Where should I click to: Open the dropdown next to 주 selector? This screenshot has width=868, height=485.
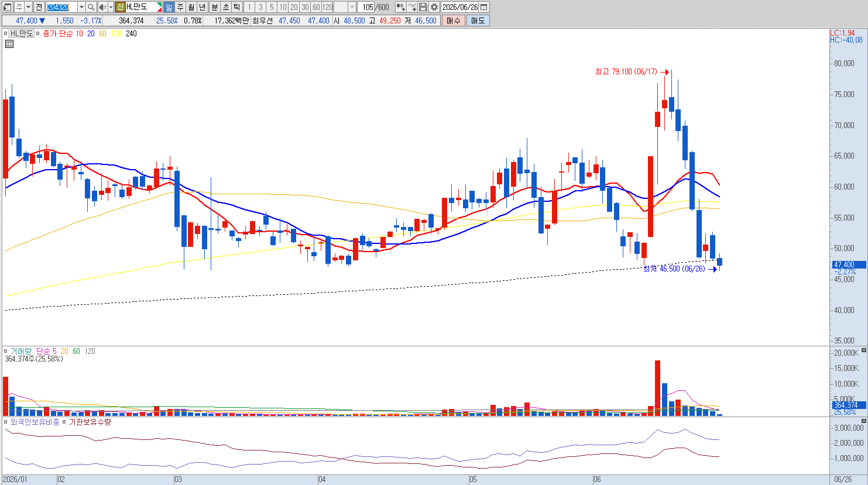coord(28,7)
